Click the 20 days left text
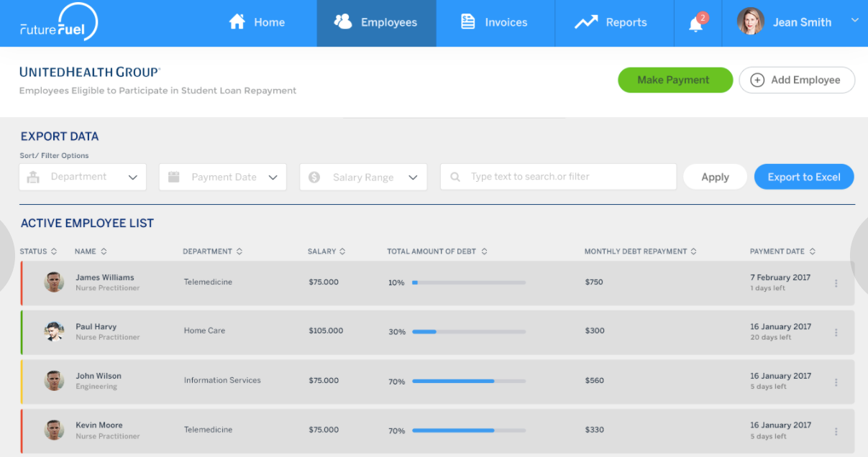This screenshot has height=457, width=868. click(x=771, y=337)
